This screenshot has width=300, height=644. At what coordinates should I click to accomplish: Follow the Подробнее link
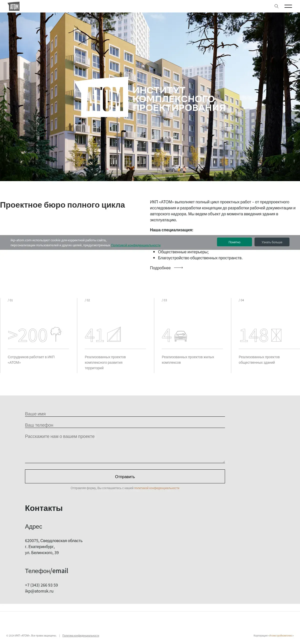(x=160, y=268)
